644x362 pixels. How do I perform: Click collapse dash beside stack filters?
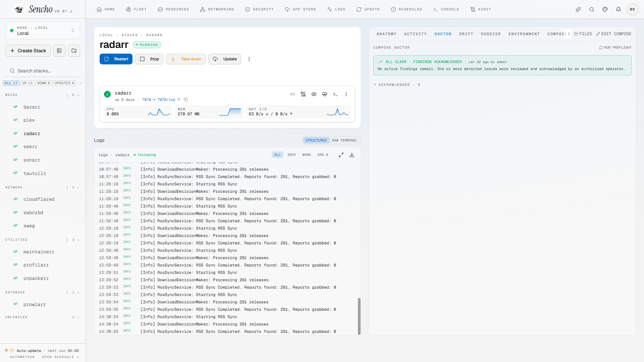81,83
